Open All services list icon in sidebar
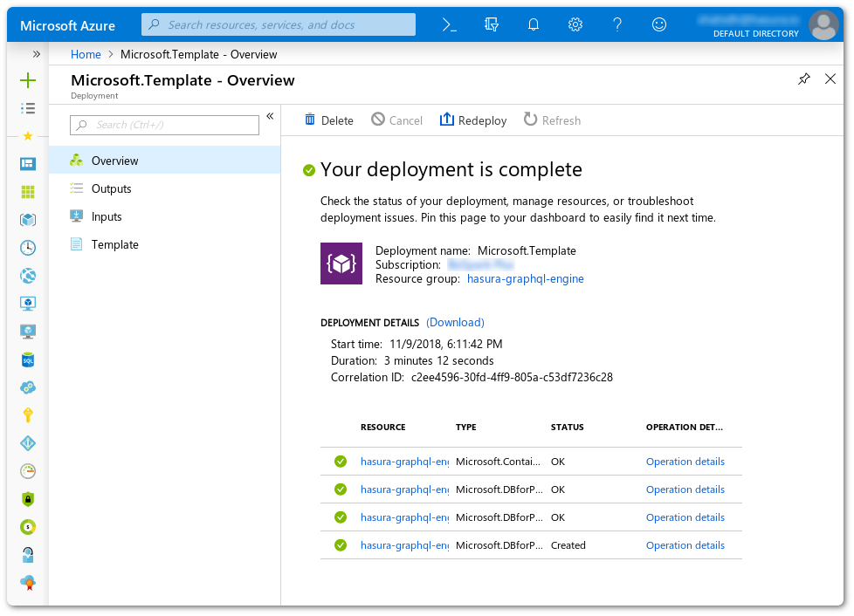854x616 pixels. [28, 108]
